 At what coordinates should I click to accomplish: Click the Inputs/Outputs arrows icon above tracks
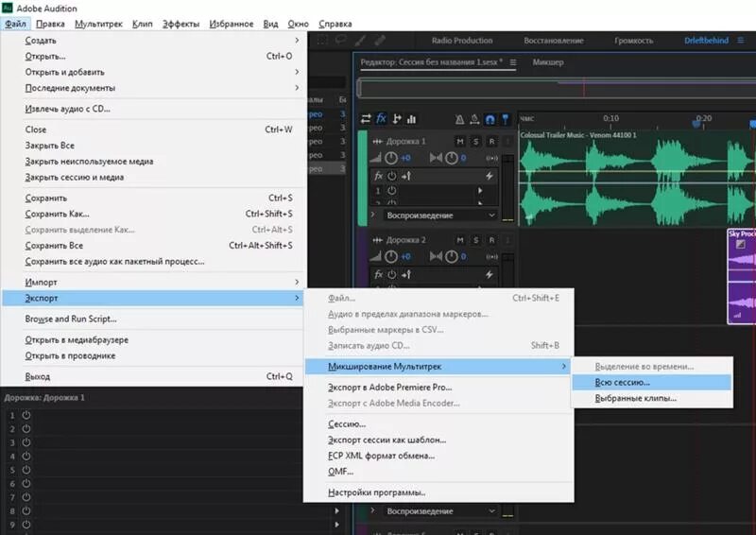(366, 119)
